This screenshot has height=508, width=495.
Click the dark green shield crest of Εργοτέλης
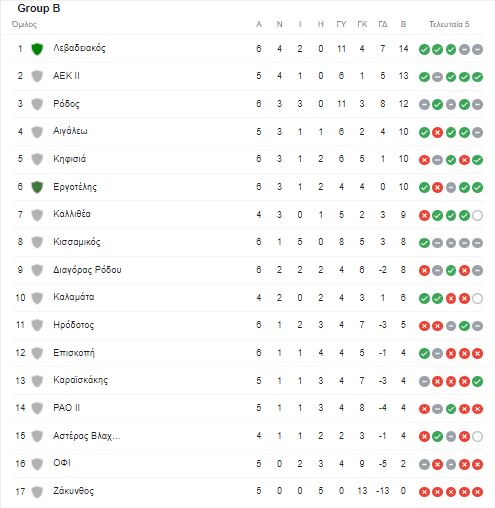[37, 187]
